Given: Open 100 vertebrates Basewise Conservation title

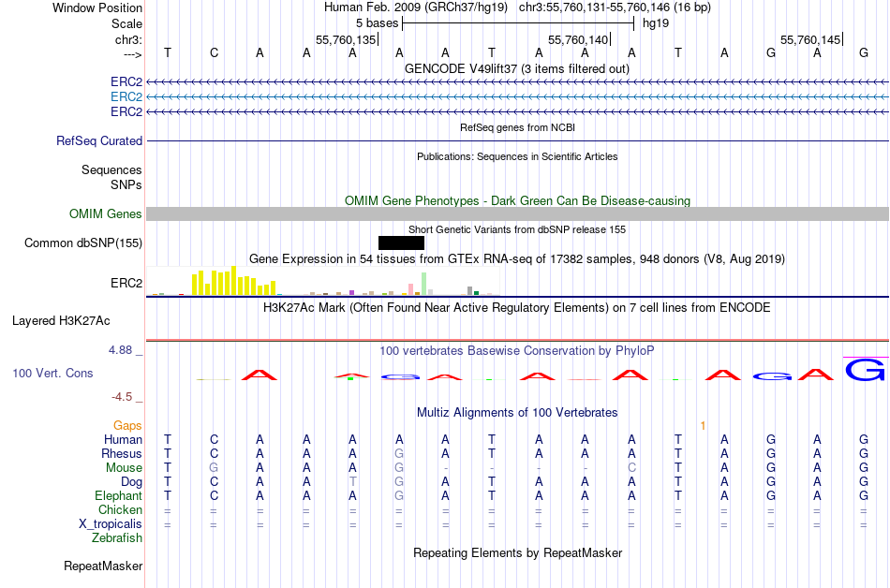Looking at the screenshot, I should pos(517,351).
